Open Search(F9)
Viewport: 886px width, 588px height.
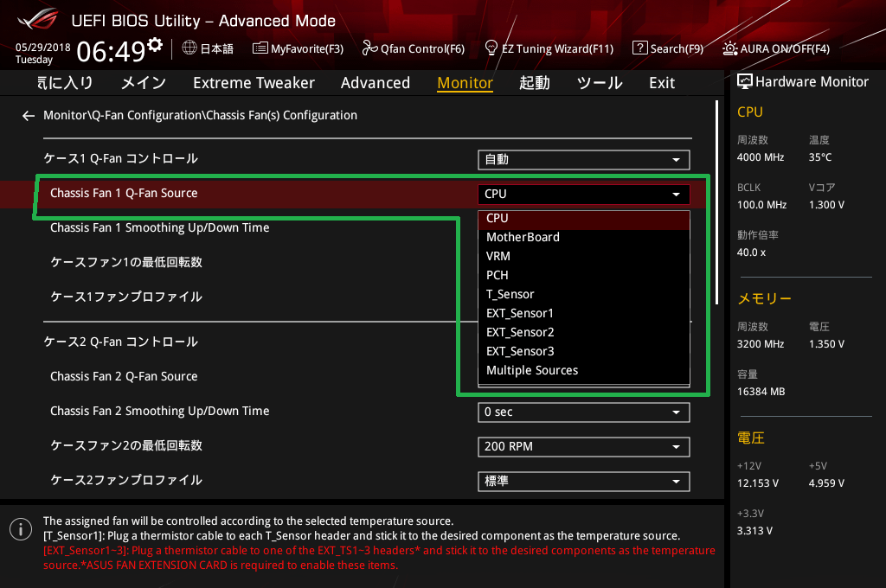(x=668, y=48)
